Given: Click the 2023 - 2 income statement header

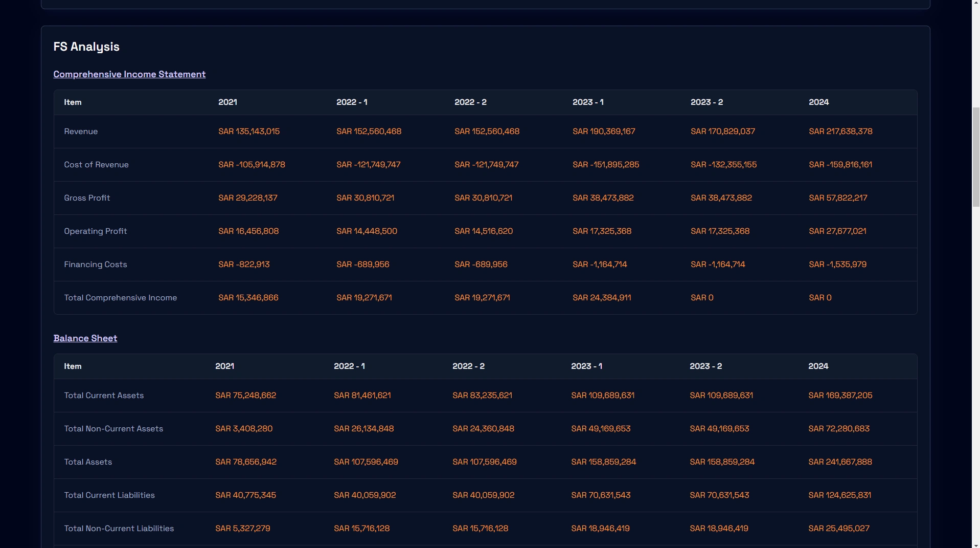Looking at the screenshot, I should click(706, 102).
